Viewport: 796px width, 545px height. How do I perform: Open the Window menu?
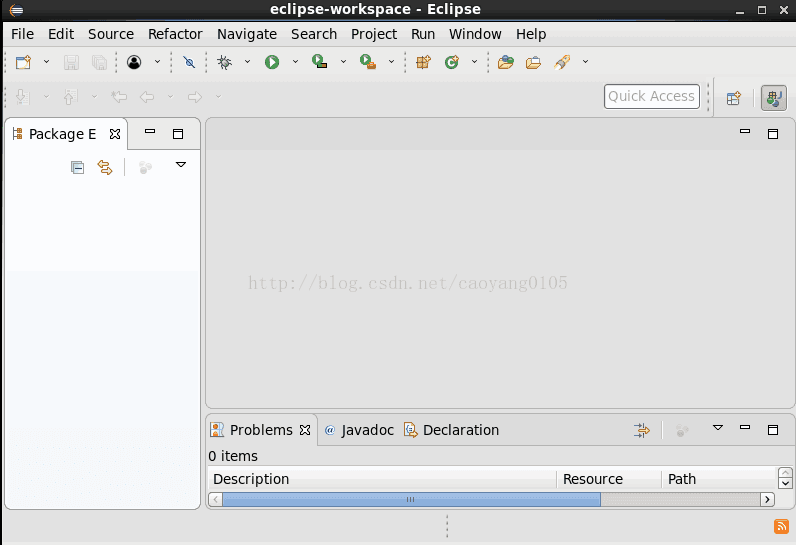coord(475,34)
